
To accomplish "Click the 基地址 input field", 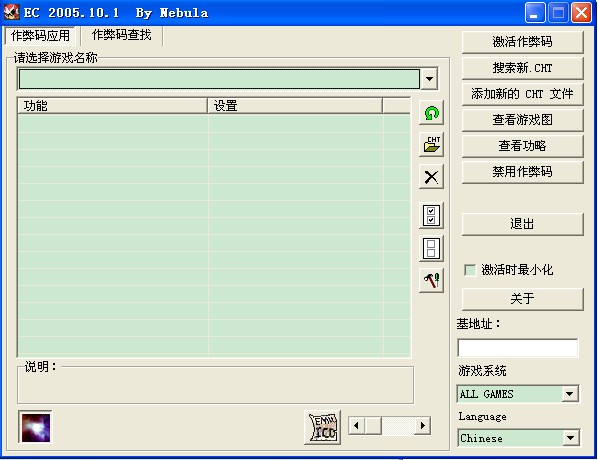I will click(518, 347).
